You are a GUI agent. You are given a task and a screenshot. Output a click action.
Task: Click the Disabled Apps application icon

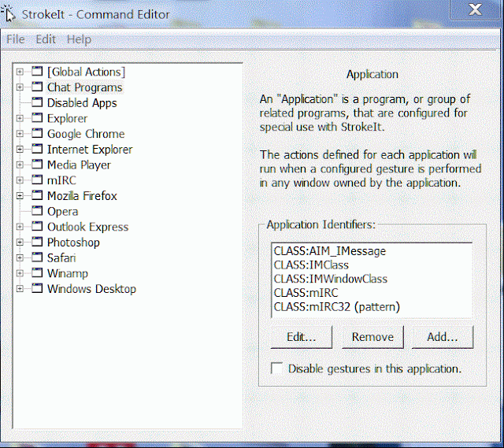click(x=37, y=102)
